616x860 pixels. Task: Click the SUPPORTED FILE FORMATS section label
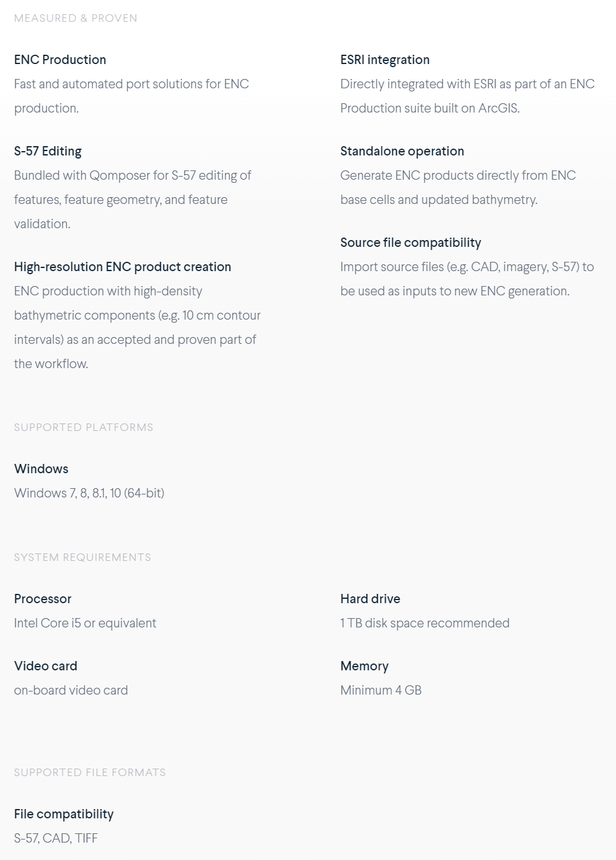coord(90,772)
